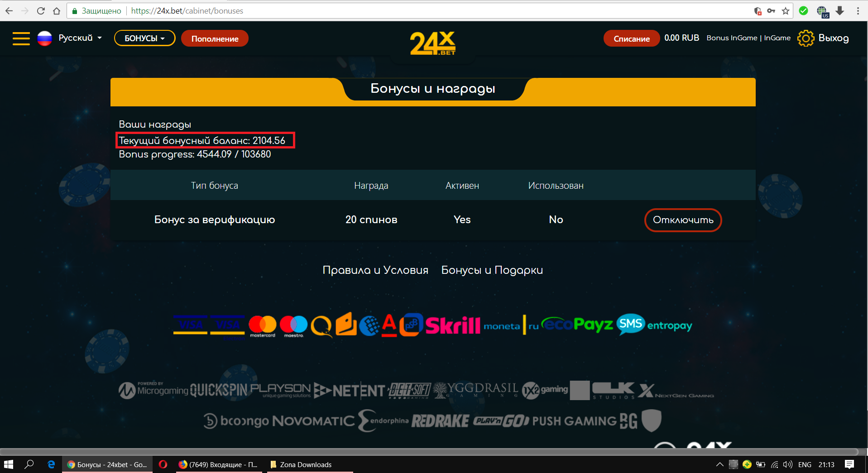868x473 pixels.
Task: Click the NextGen Gaming provider logo
Action: 676,391
